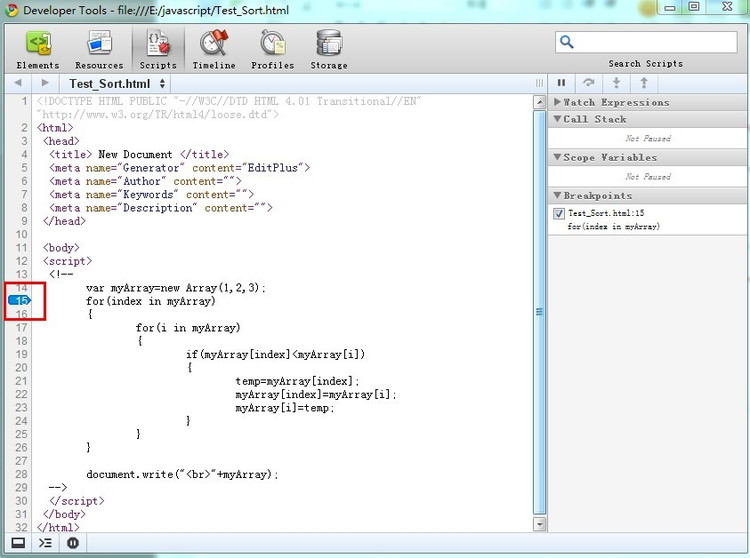
Task: Click code line document.write
Action: click(x=182, y=474)
